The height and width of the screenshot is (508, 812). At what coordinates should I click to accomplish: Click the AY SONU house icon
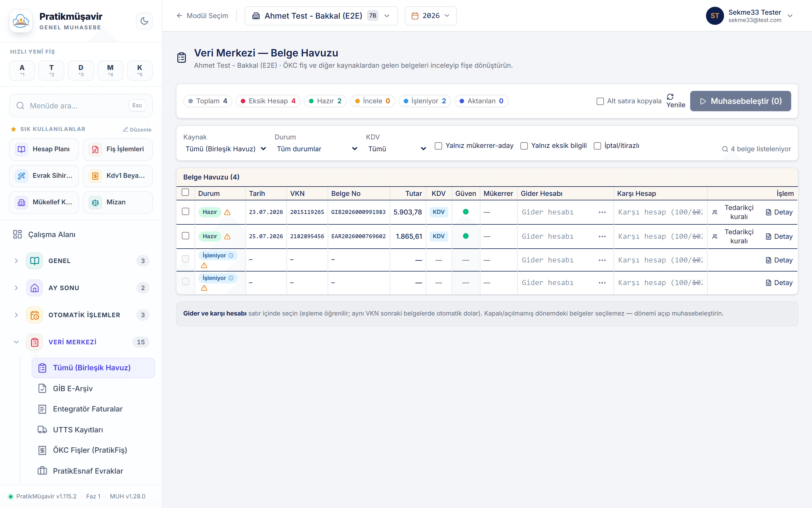pyautogui.click(x=35, y=288)
